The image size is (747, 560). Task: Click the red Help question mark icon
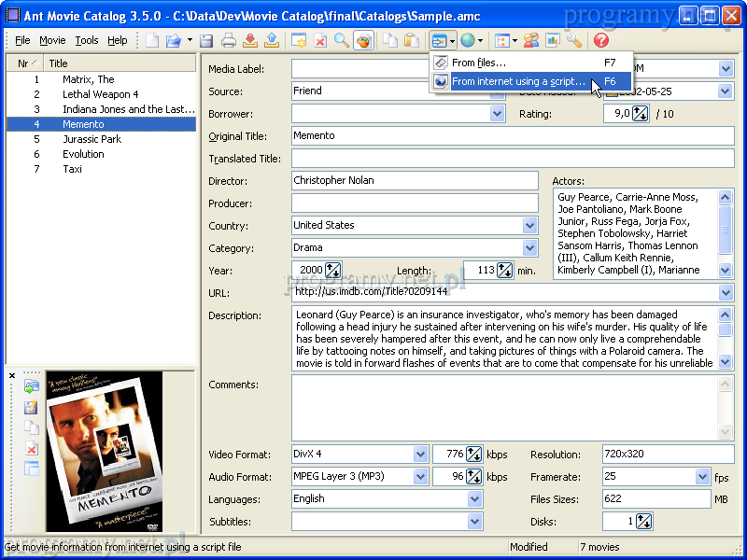tap(600, 41)
